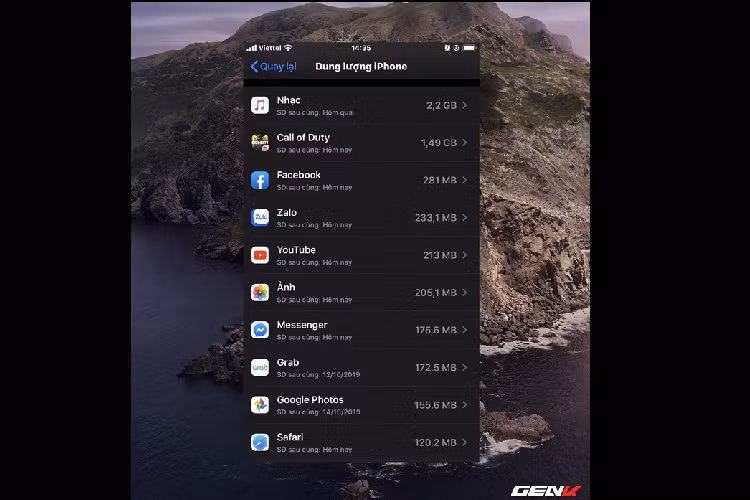Tap the Quay lại back button
750x500 pixels.
(274, 67)
